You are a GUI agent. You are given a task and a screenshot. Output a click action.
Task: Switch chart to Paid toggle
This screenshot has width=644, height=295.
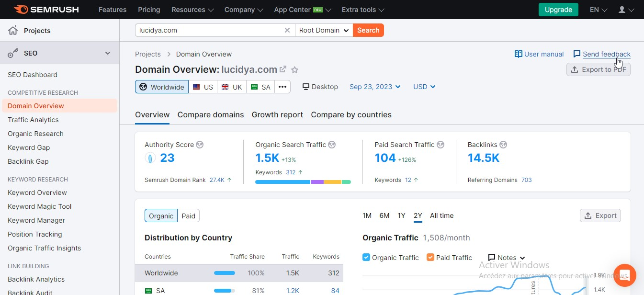click(189, 216)
